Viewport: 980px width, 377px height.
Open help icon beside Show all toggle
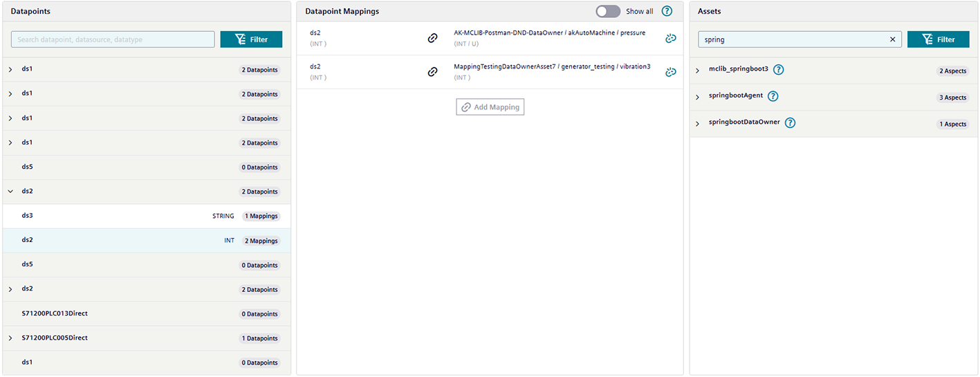667,11
